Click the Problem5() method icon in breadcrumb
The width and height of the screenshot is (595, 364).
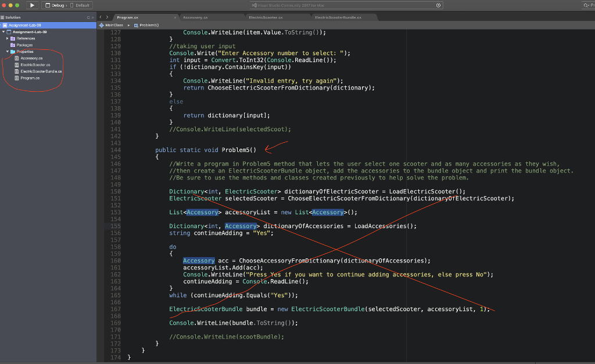pos(135,25)
